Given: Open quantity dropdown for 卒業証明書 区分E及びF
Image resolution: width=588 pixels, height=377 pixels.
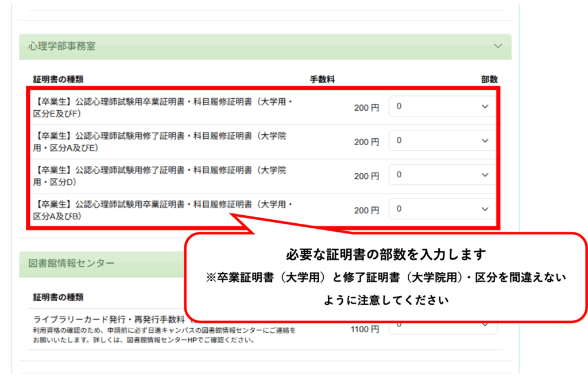Looking at the screenshot, I should (442, 107).
